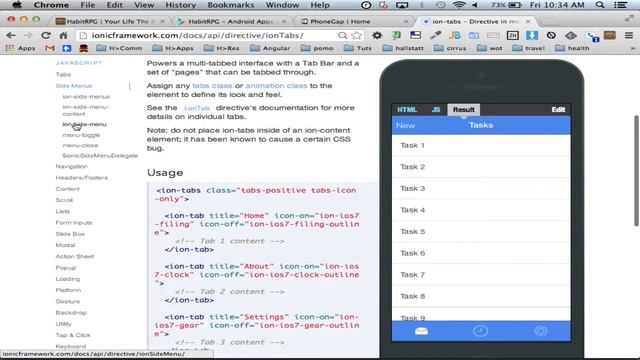The image size is (640, 360).
Task: Open Navigation in the docs sidebar
Action: click(x=71, y=167)
